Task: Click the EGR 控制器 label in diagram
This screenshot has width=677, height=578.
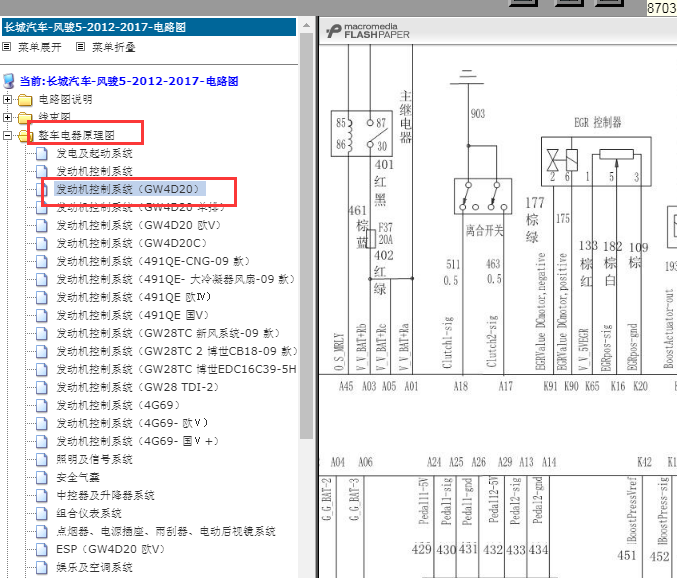Action: click(x=598, y=123)
